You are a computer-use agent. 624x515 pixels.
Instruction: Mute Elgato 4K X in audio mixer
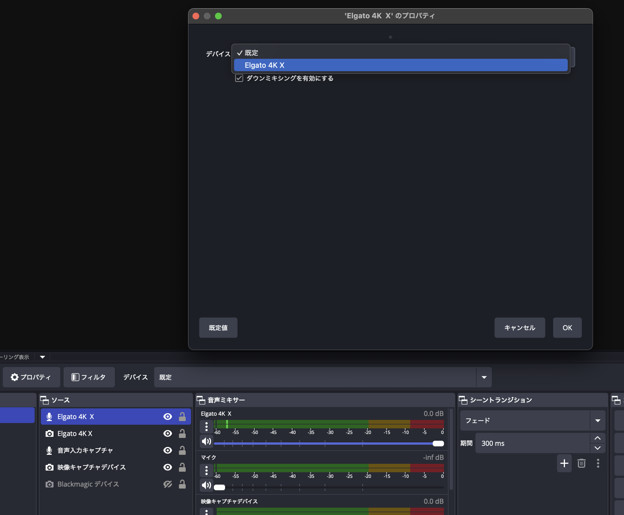(206, 441)
